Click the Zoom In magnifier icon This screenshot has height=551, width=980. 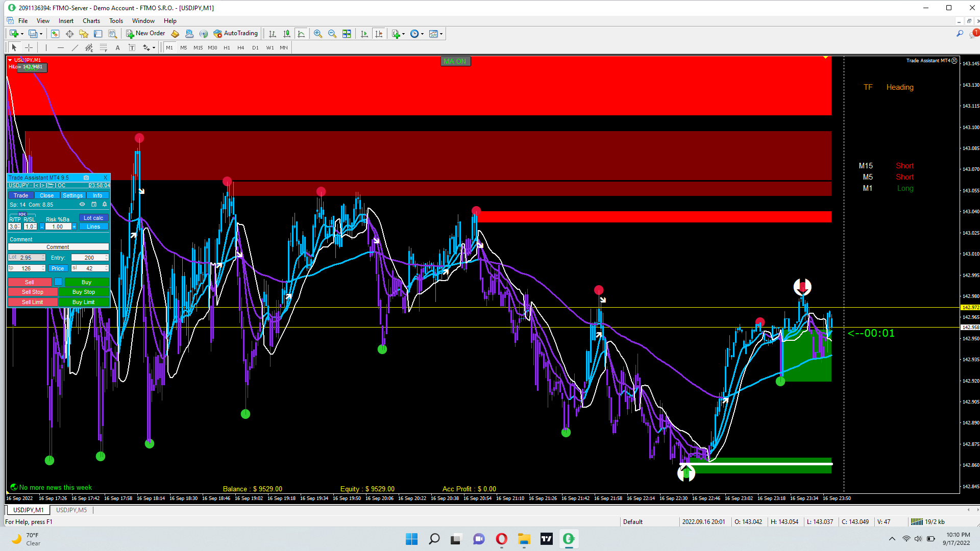(317, 34)
